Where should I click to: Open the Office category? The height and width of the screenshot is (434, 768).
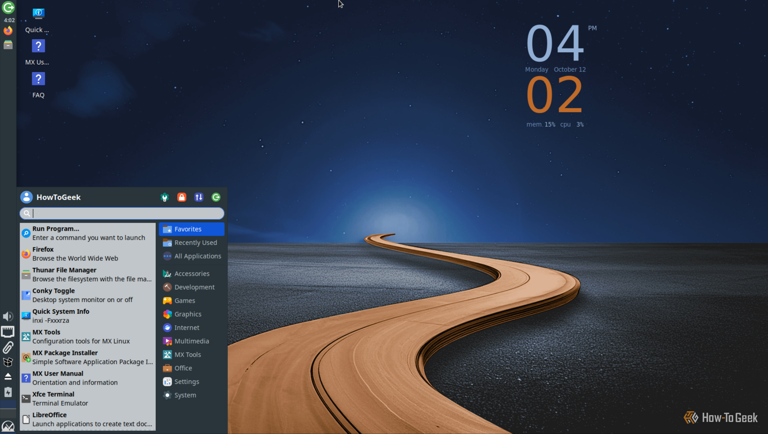click(x=192, y=368)
